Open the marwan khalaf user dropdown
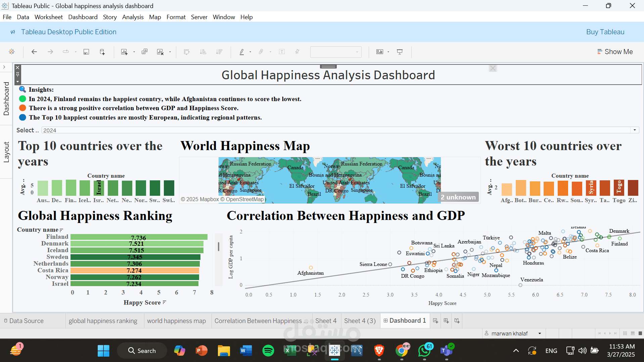The width and height of the screenshot is (644, 362). pyautogui.click(x=513, y=333)
